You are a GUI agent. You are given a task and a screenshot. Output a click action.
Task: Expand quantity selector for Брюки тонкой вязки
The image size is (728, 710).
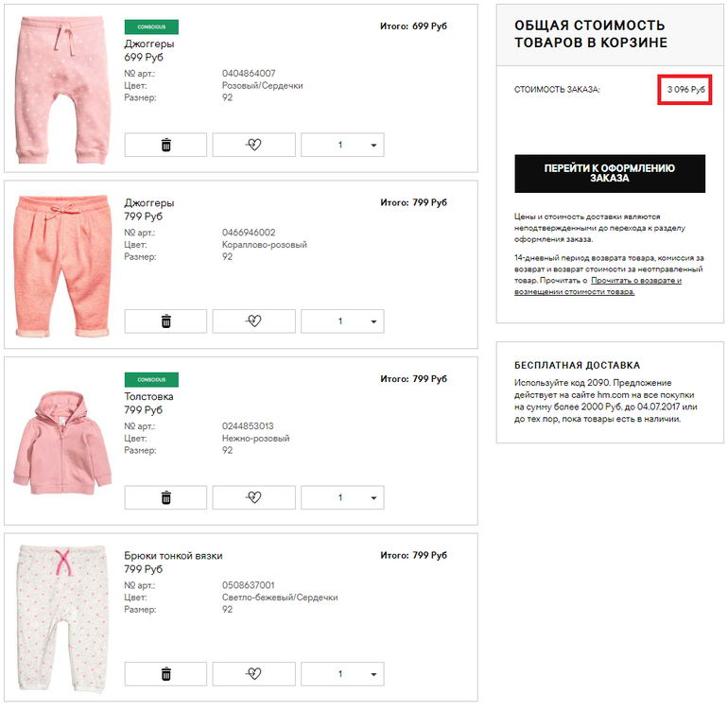pyautogui.click(x=342, y=674)
